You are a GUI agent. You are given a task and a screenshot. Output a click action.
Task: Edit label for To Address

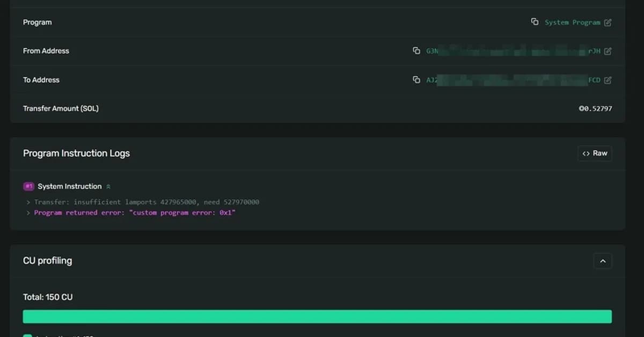point(608,80)
